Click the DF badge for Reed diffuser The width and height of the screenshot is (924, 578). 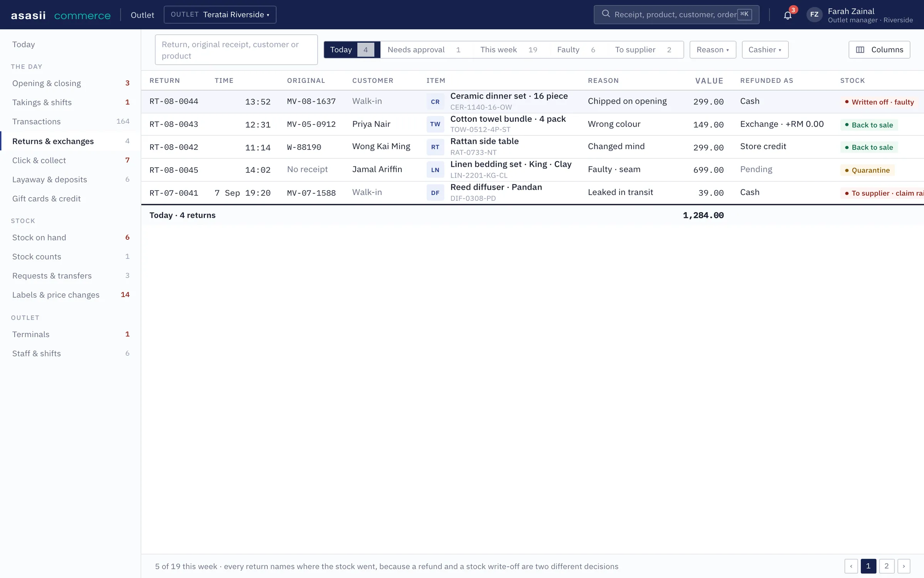pyautogui.click(x=435, y=193)
